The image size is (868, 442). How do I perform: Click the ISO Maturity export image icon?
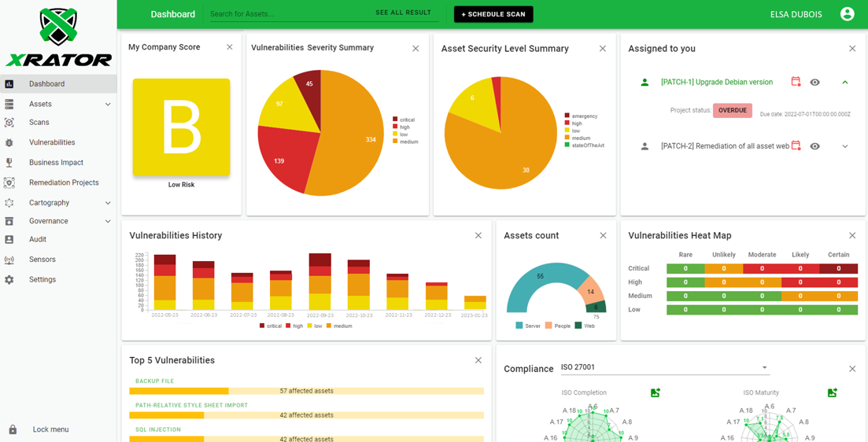click(x=832, y=392)
